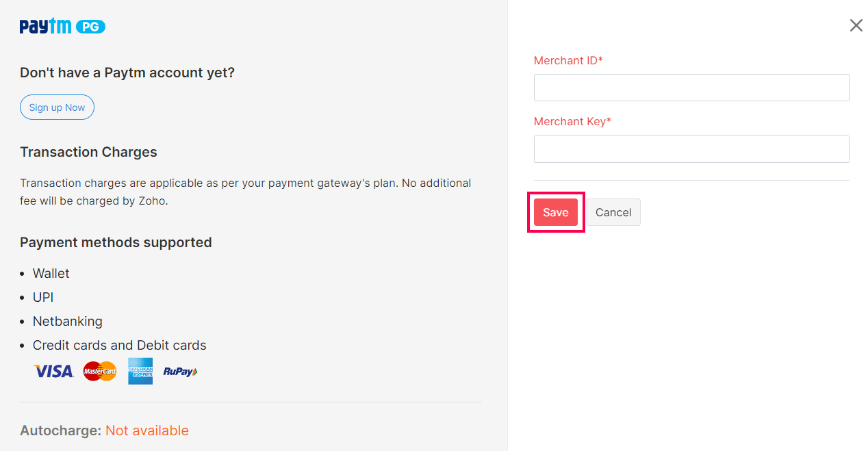Select the MasterCard payment icon
Viewport: 868px width, 451px height.
99,371
